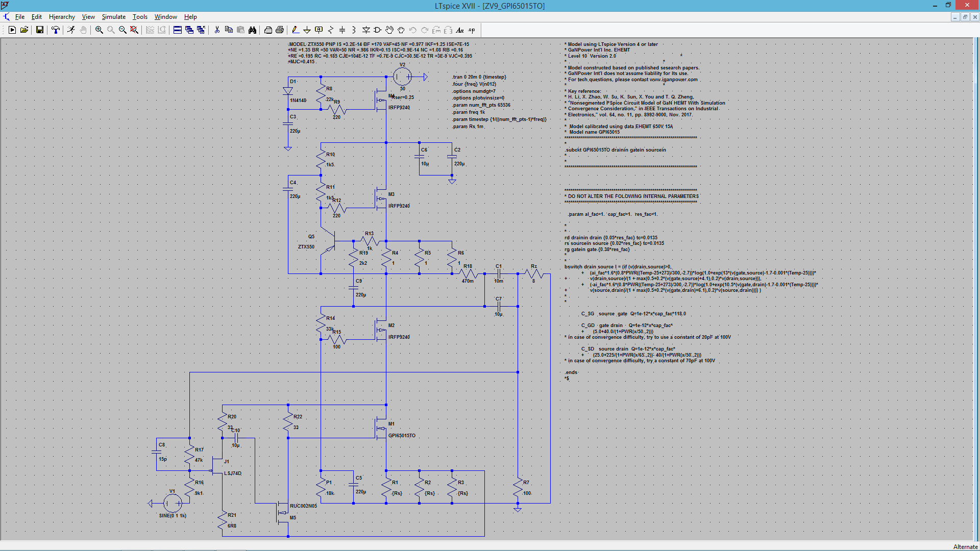
Task: Run the simulation with the running man icon
Action: pyautogui.click(x=71, y=30)
